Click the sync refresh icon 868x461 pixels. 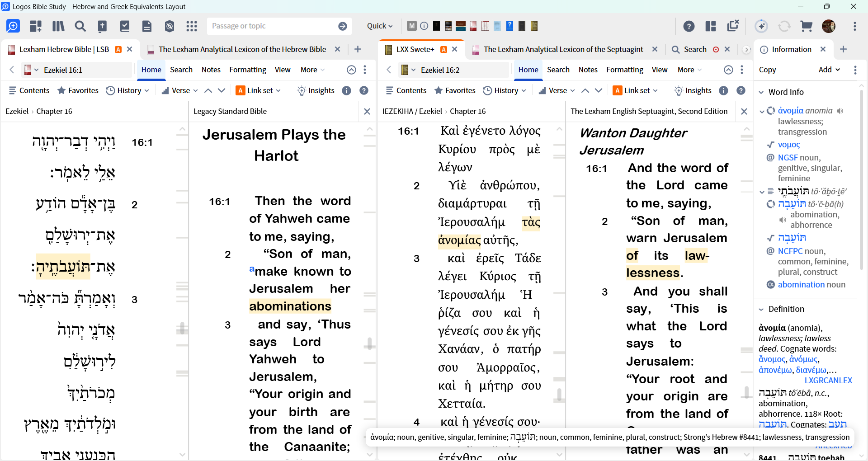point(784,26)
